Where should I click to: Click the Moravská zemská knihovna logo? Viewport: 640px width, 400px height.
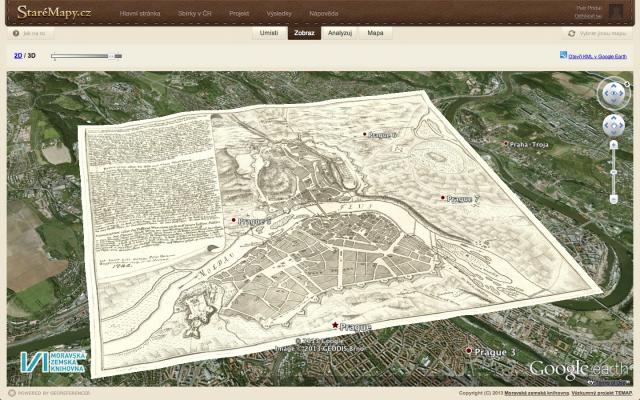point(53,363)
